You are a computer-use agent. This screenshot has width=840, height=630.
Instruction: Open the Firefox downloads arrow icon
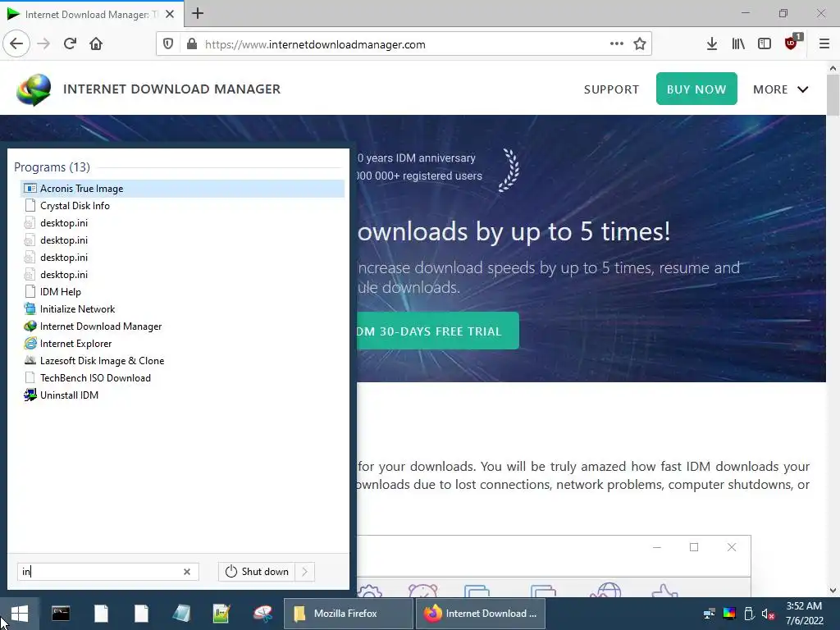(x=712, y=44)
